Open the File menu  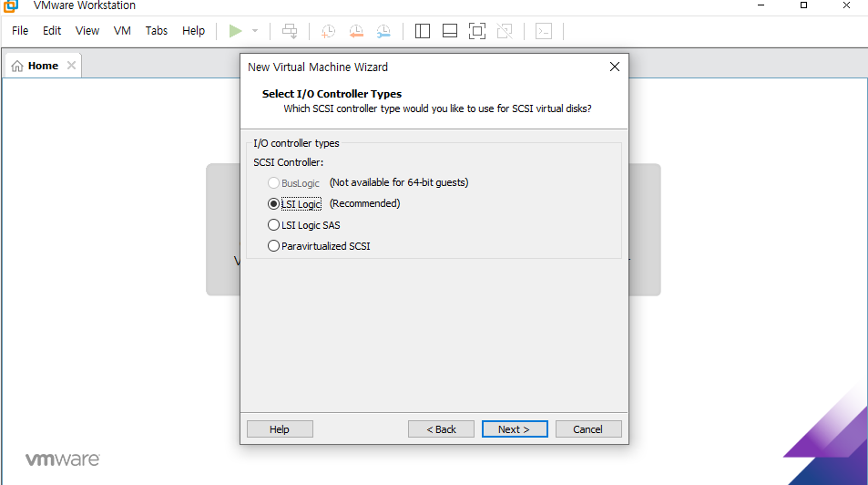pos(20,30)
